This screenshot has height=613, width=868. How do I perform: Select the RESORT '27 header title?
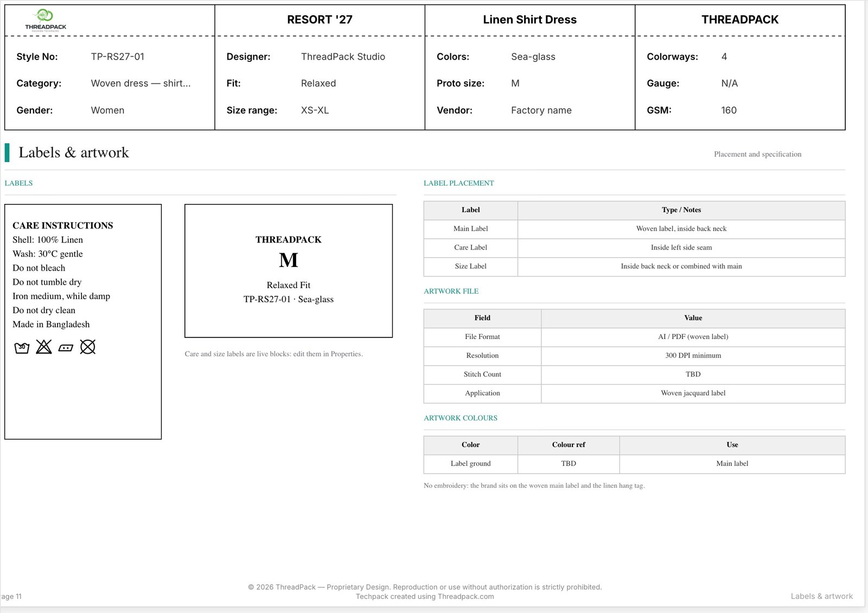tap(320, 20)
